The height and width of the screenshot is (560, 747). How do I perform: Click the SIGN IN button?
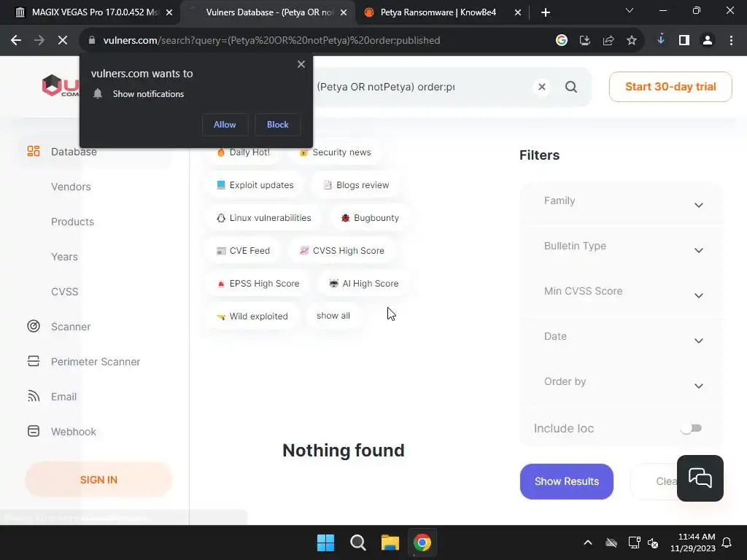pyautogui.click(x=98, y=480)
